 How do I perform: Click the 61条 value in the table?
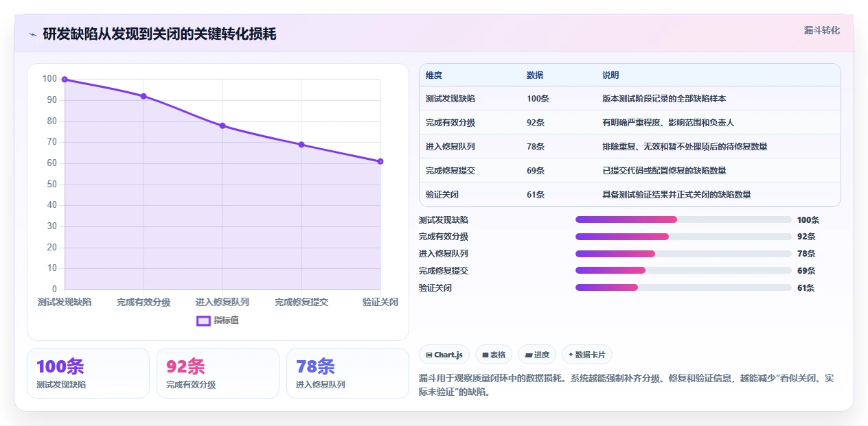click(536, 194)
